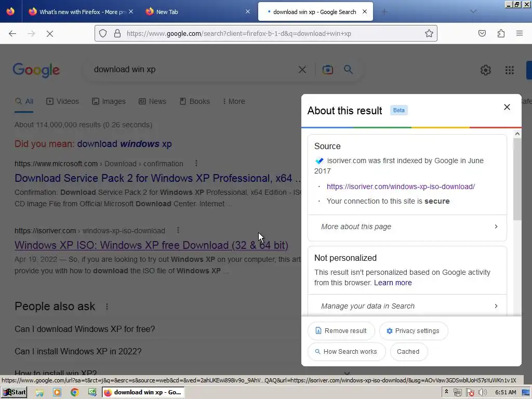Click the Google search magnifier icon
The width and height of the screenshot is (532, 399).
pos(348,70)
